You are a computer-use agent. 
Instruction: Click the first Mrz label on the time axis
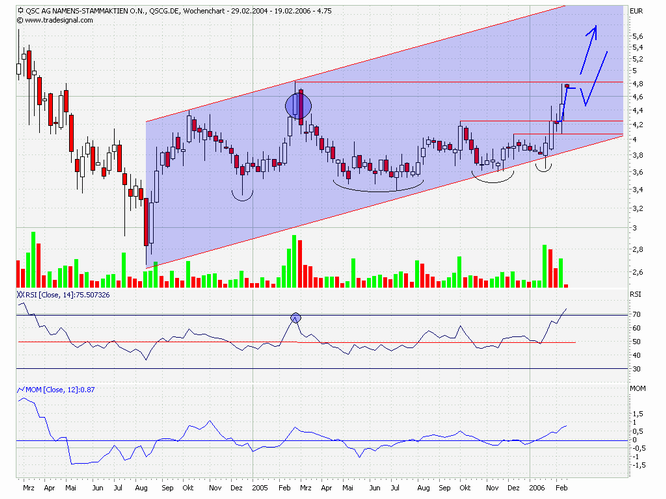[x=28, y=488]
